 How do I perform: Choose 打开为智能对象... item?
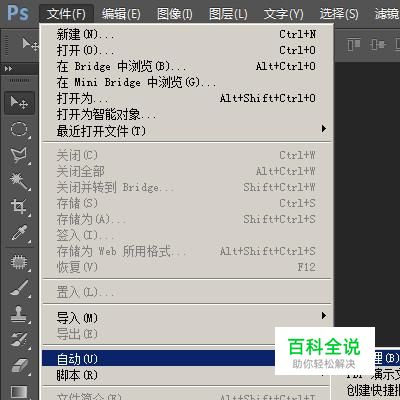tap(187, 114)
